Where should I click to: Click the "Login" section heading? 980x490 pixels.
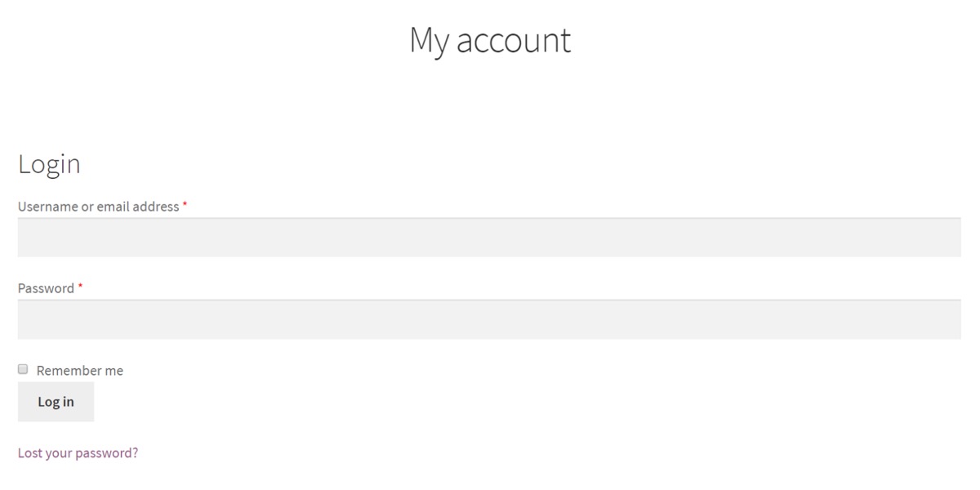[x=49, y=164]
